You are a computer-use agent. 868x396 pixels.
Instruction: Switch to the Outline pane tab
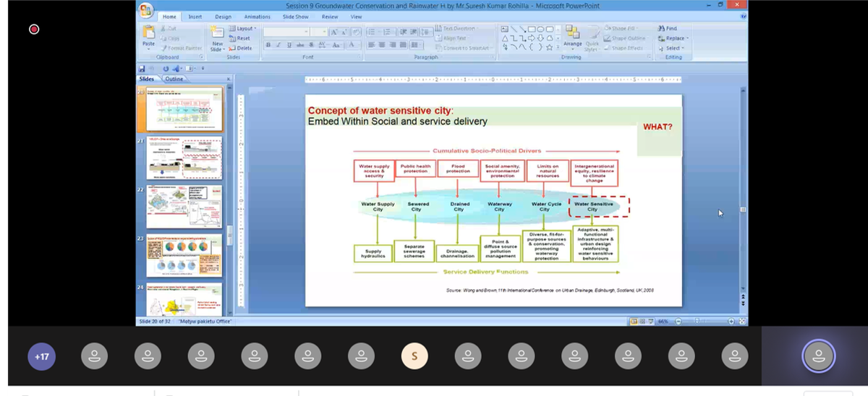(174, 78)
